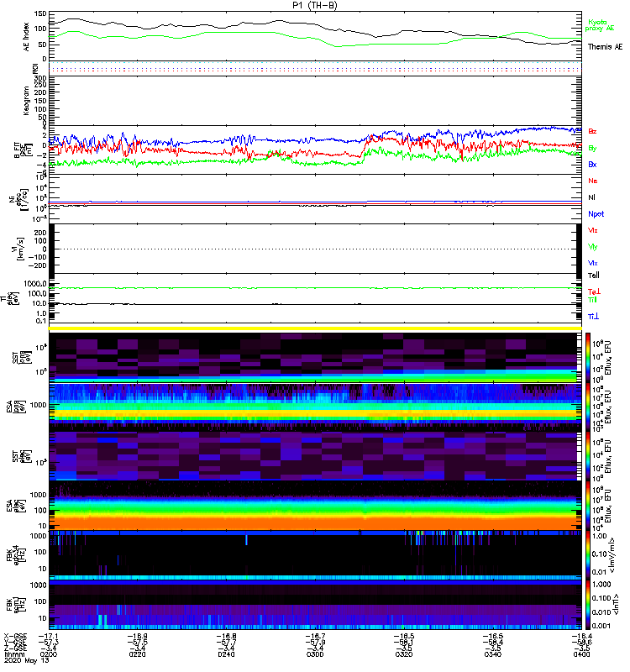630x672 pixels.
Task: Click the 0240 time tick label
Action: (x=226, y=654)
